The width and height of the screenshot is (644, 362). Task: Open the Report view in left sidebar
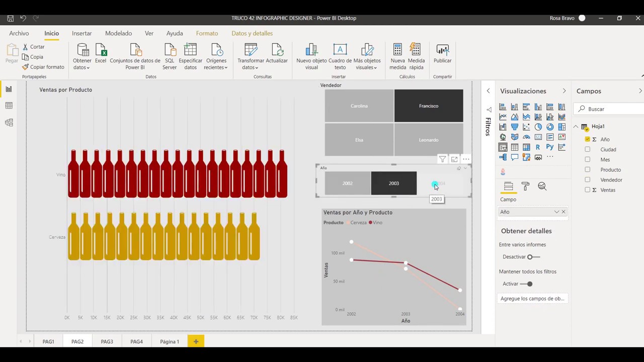coord(9,89)
